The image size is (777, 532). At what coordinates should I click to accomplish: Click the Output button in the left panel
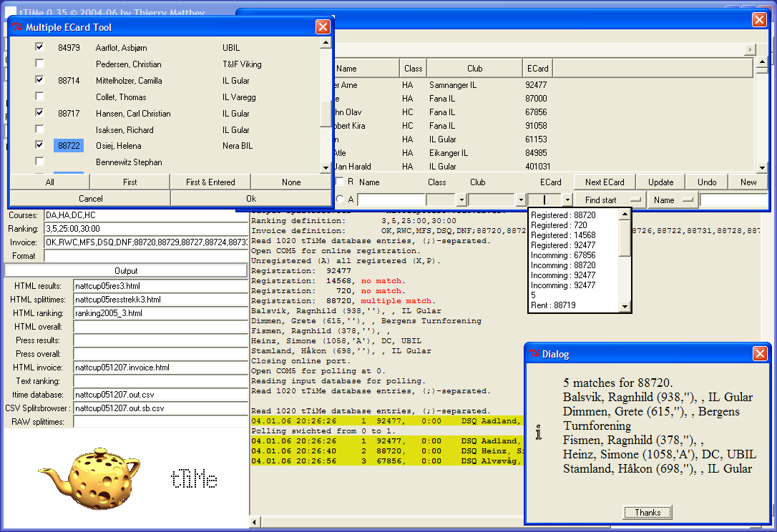[126, 271]
